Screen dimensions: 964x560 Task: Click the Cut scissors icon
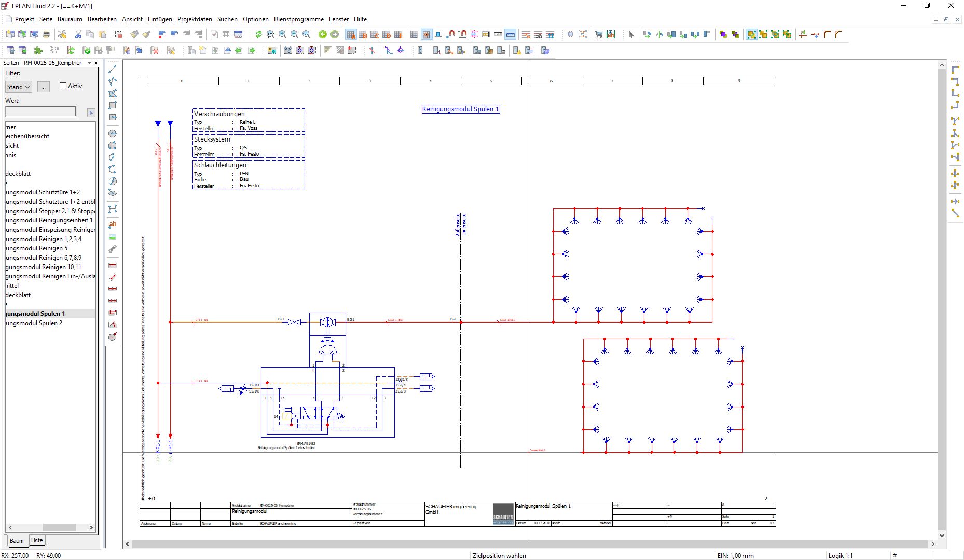(78, 35)
